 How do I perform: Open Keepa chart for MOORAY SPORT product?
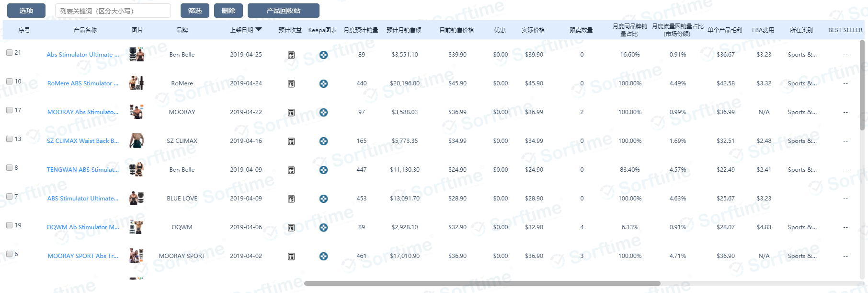pyautogui.click(x=323, y=257)
